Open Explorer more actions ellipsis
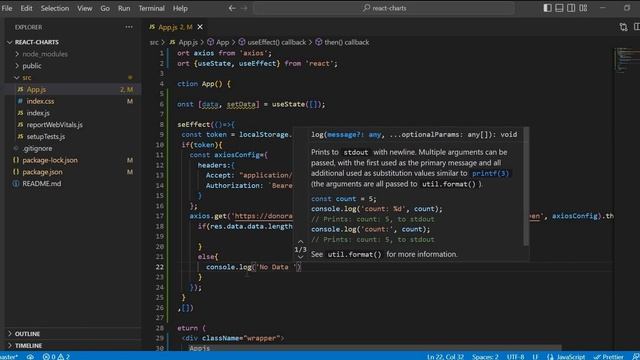This screenshot has height=360, width=640. [129, 27]
